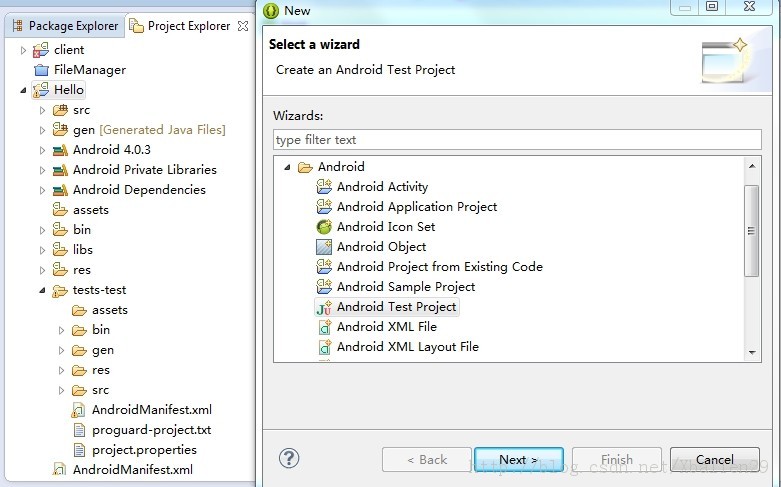Viewport: 781px width, 487px height.
Task: Collapse the tests-test folder
Action: pos(42,290)
